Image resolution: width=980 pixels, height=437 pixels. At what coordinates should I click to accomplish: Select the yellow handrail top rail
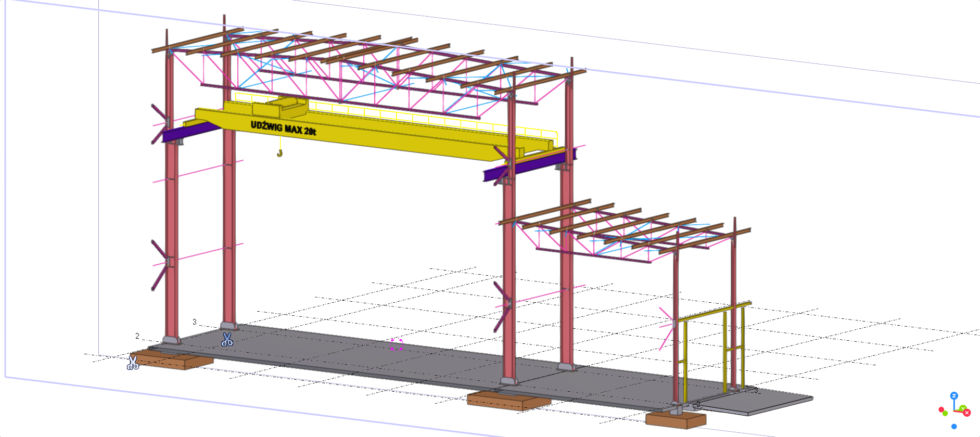(713, 311)
